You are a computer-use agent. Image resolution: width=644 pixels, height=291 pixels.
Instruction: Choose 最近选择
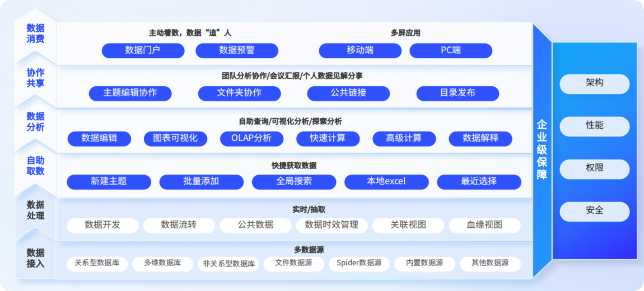pos(479,182)
